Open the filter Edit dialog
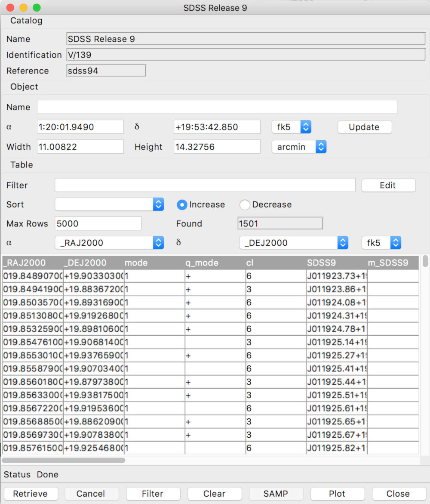 [388, 185]
